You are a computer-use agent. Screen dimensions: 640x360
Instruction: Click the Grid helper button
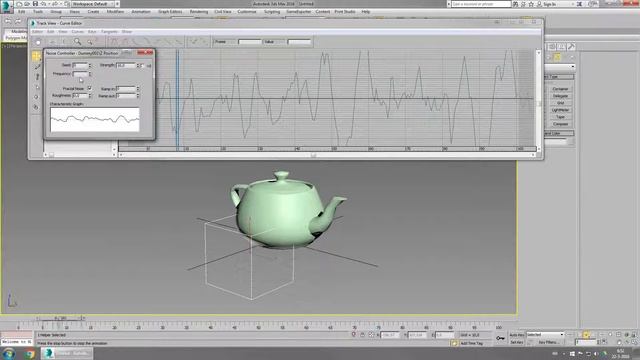click(x=560, y=103)
